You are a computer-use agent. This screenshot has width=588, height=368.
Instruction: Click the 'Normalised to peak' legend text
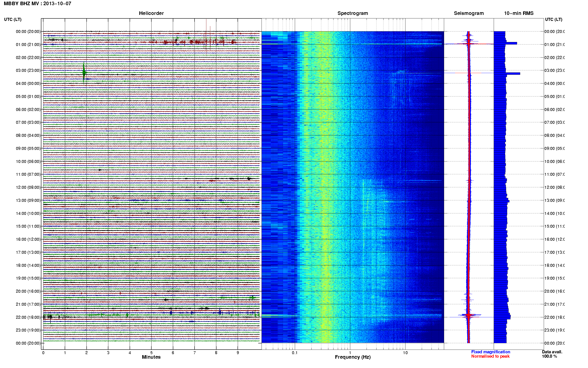point(490,356)
